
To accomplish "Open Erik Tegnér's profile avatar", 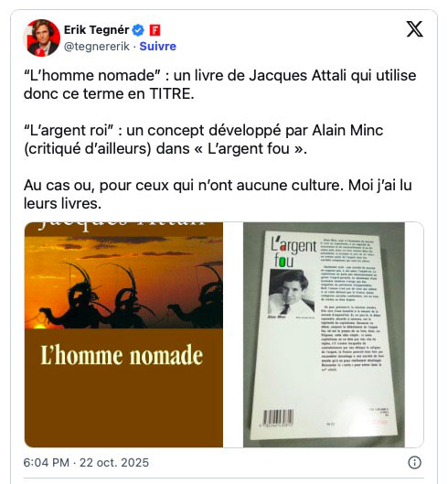I will pos(42,38).
